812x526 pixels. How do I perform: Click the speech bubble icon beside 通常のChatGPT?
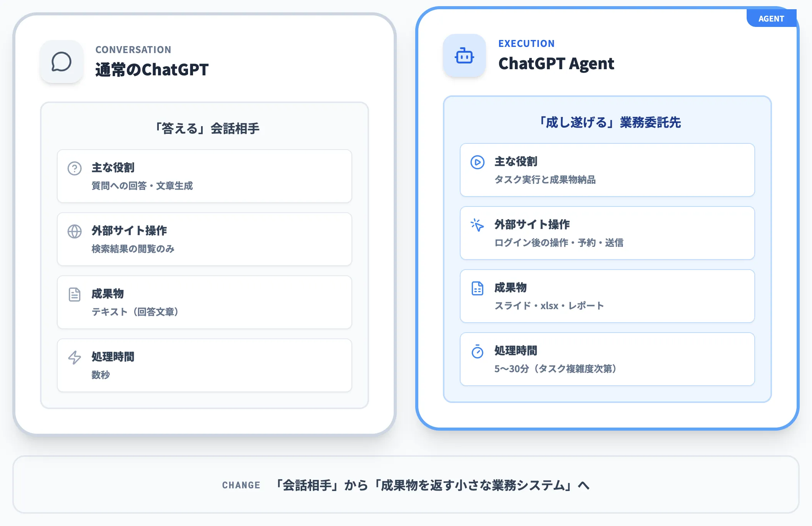coord(62,62)
